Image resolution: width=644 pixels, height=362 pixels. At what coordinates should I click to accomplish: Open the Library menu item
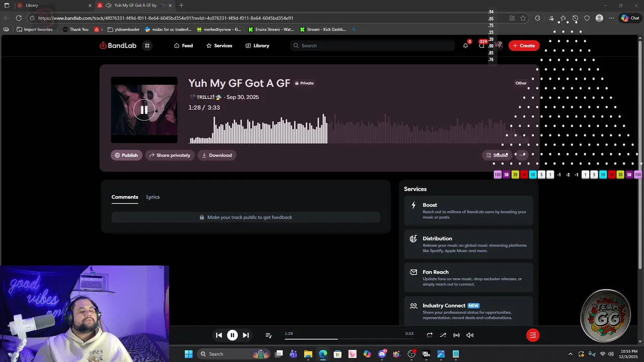coord(257,46)
